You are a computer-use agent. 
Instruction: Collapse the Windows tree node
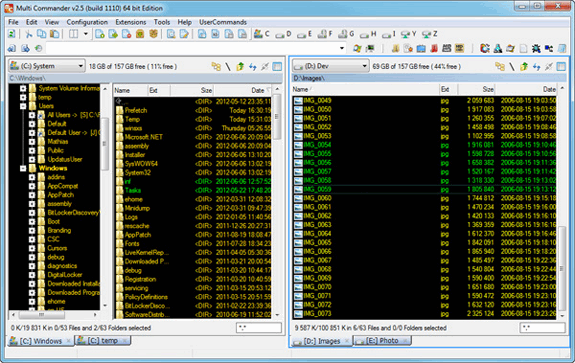tap(23, 168)
